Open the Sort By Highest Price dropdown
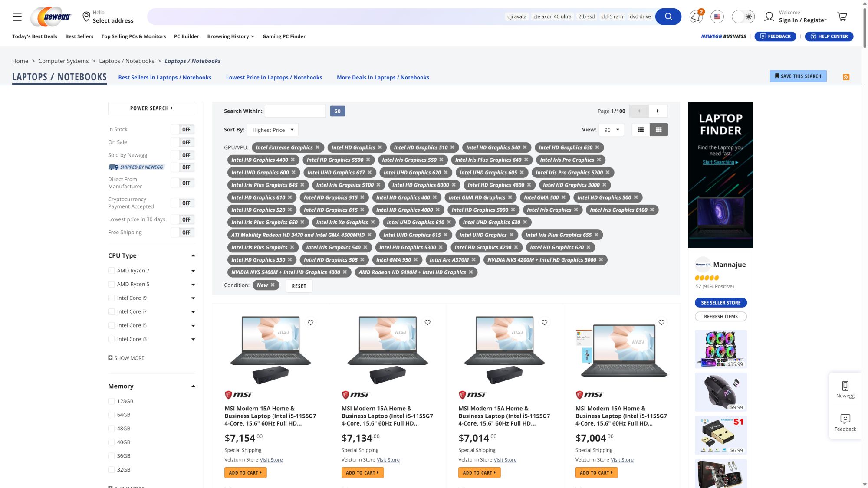868x488 pixels. [x=273, y=130]
